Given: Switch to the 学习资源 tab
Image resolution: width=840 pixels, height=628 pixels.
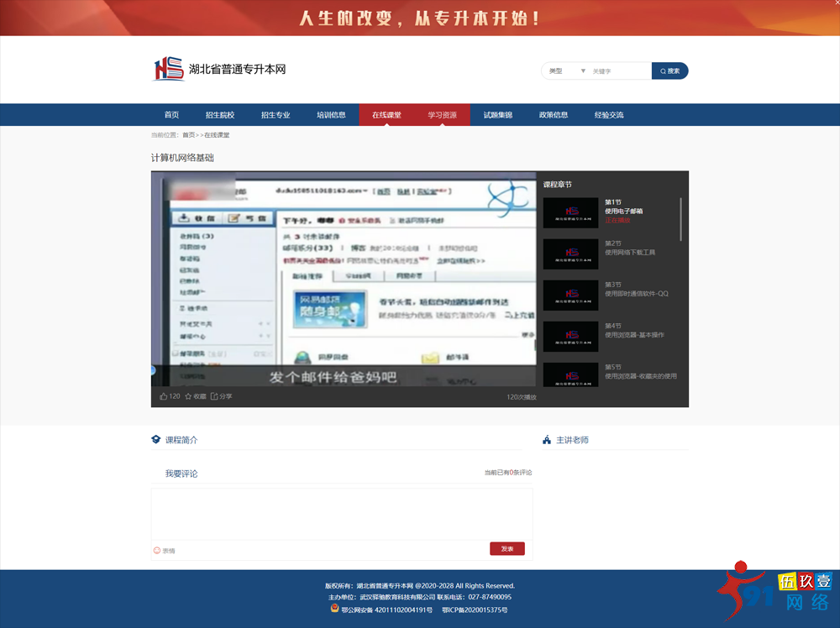Looking at the screenshot, I should click(x=443, y=114).
